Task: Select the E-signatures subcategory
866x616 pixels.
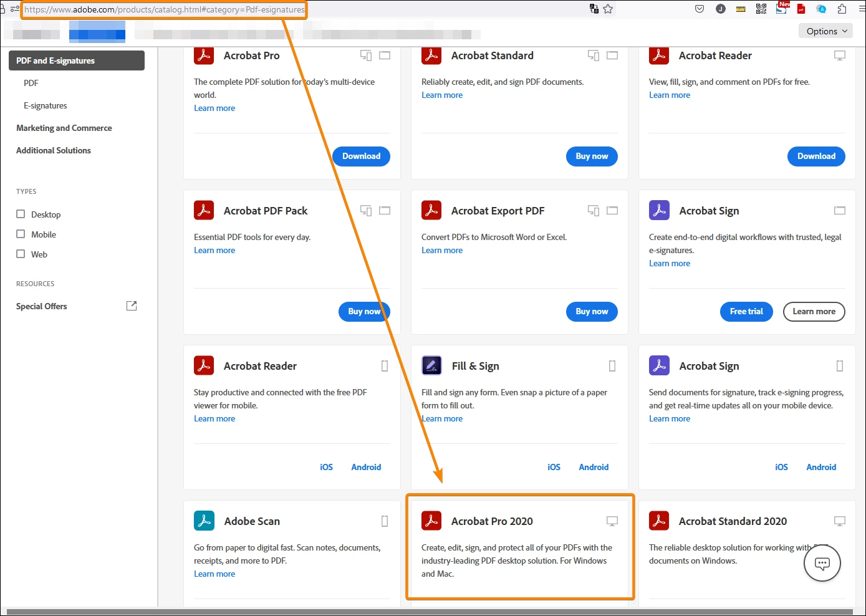Action: pyautogui.click(x=46, y=105)
